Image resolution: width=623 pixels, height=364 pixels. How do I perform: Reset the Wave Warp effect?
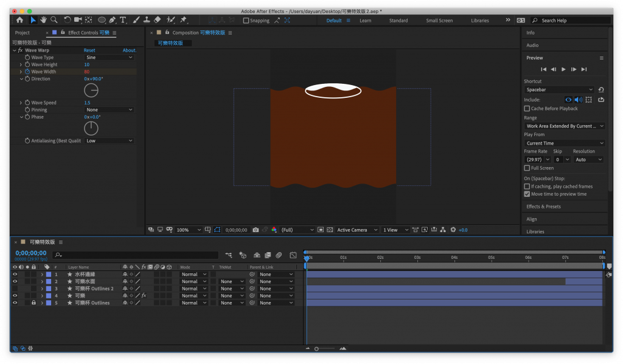pos(89,50)
